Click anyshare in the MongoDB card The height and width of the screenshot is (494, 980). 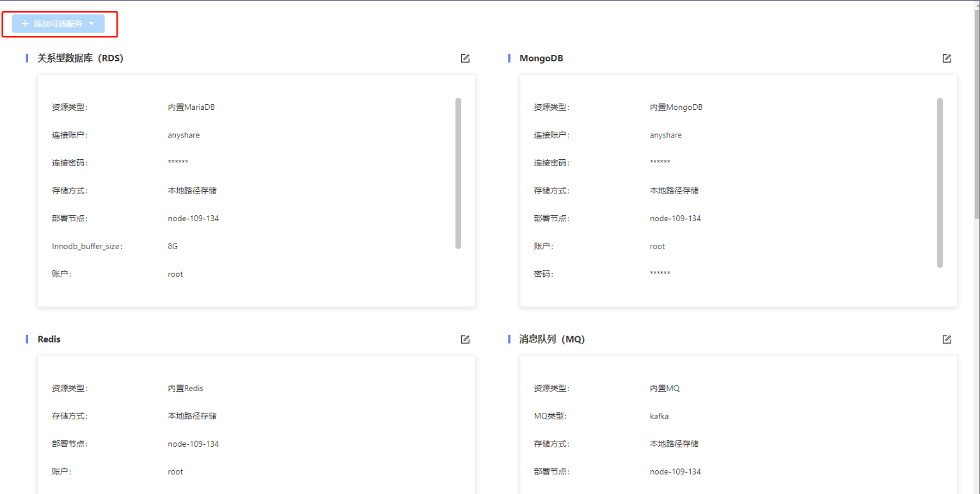point(666,135)
